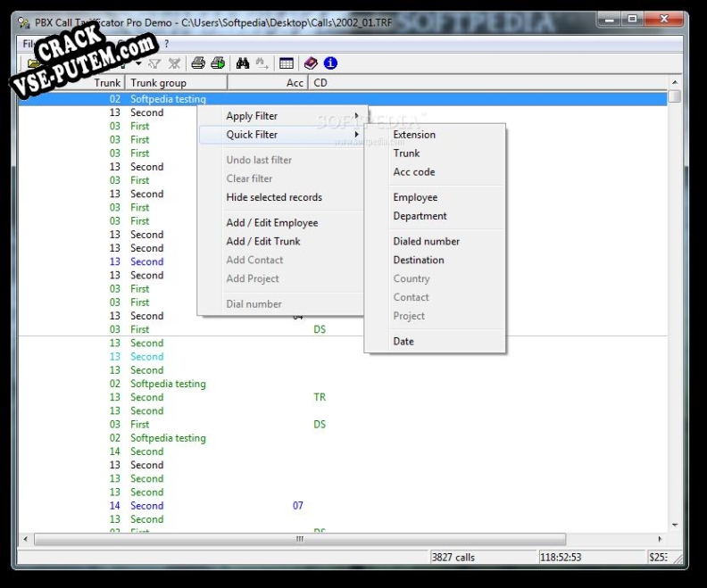Expand the Apply Filter submenu
The width and height of the screenshot is (707, 588).
tap(283, 116)
